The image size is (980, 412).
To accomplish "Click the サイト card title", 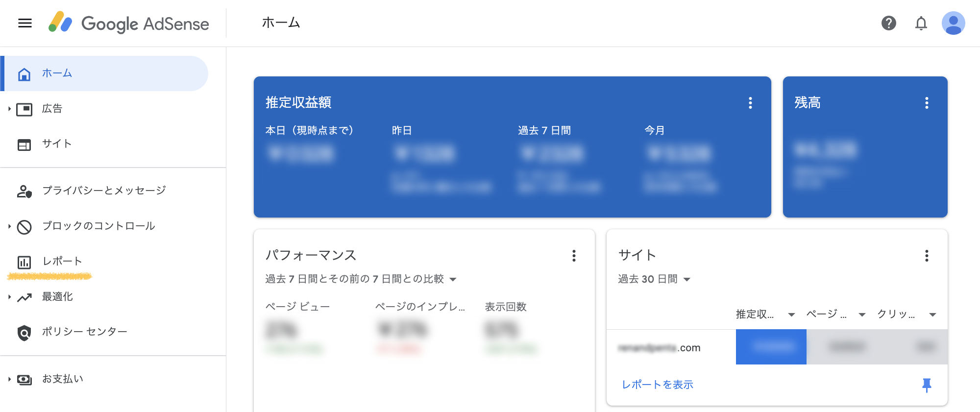I will click(x=637, y=255).
